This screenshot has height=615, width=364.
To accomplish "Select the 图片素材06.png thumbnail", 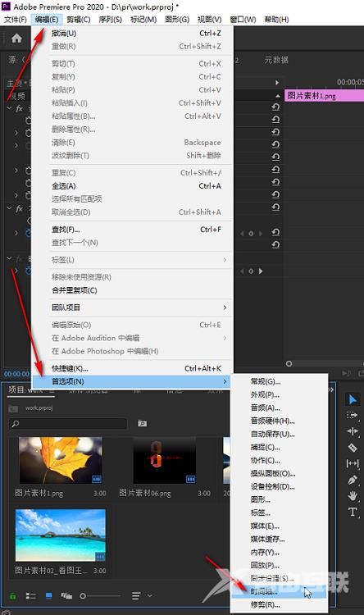I will [x=164, y=461].
